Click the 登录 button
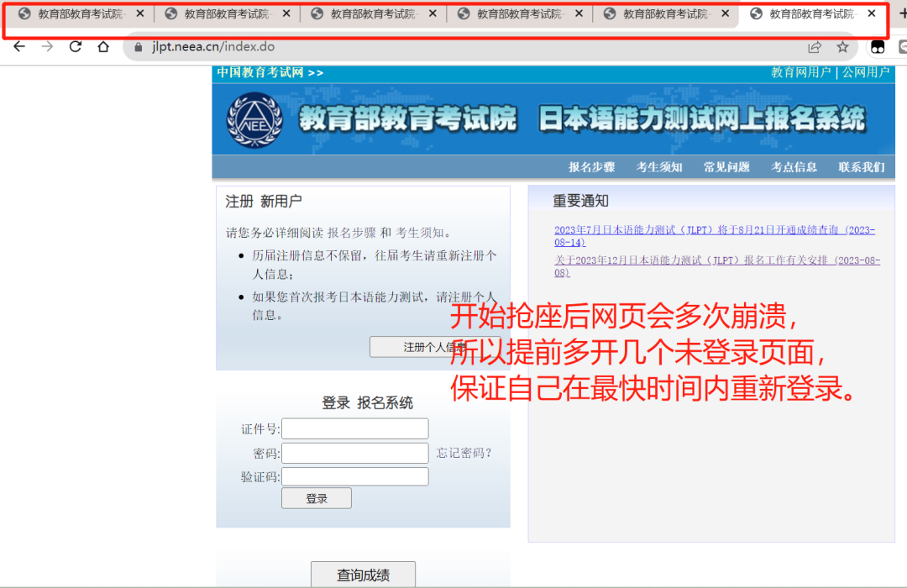 (316, 498)
